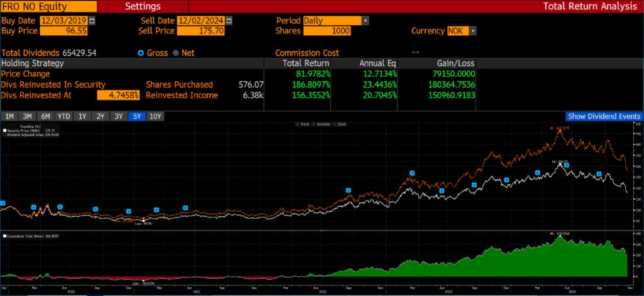Switch chart range to 10Y
This screenshot has height=296, width=644.
(155, 117)
